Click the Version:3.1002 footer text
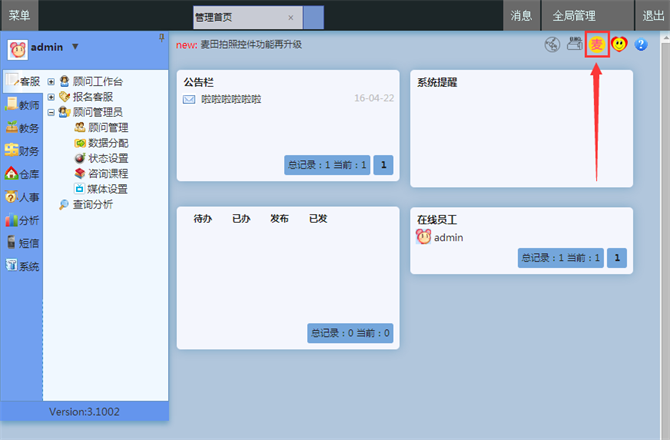Screen dimensions: 670x440 [x=84, y=412]
